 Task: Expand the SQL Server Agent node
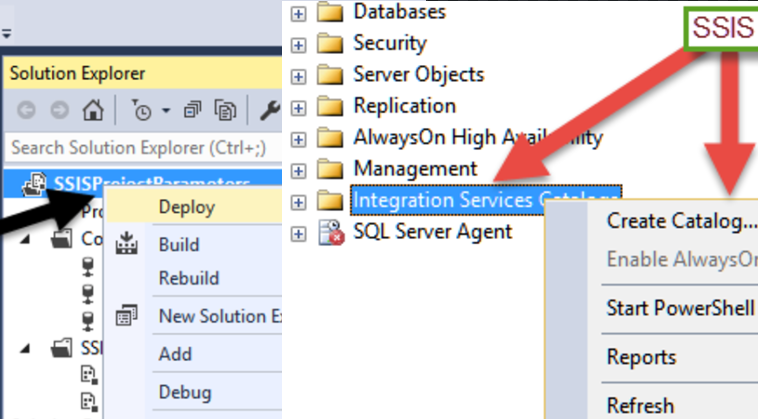pos(297,233)
